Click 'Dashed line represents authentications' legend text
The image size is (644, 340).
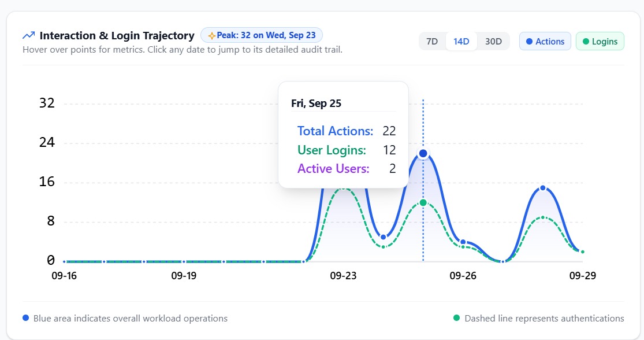[x=544, y=318]
